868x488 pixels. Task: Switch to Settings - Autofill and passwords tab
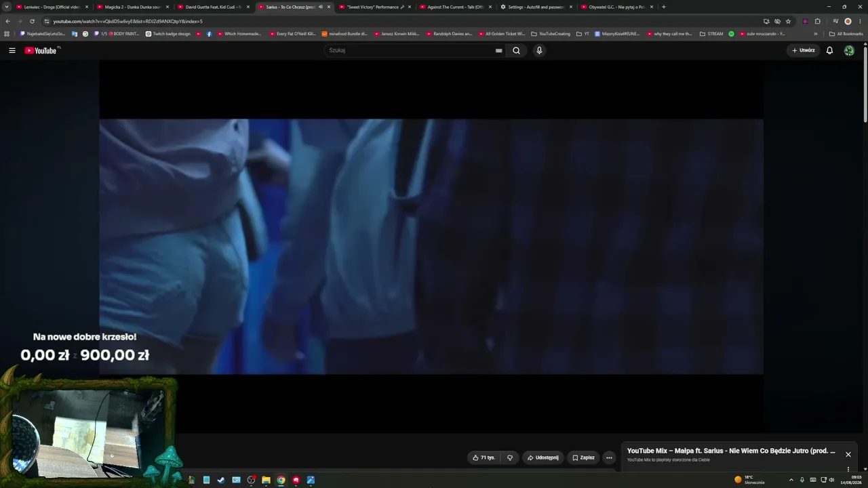[536, 7]
